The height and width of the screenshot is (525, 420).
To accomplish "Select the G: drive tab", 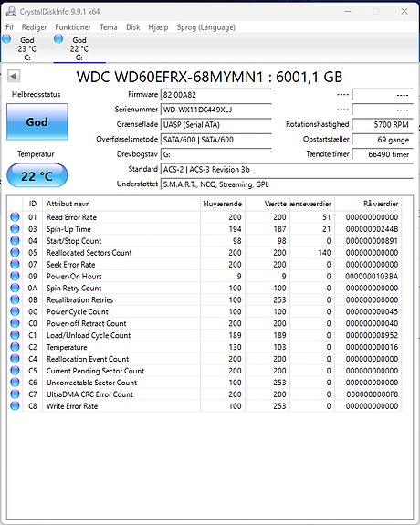I will [79, 48].
